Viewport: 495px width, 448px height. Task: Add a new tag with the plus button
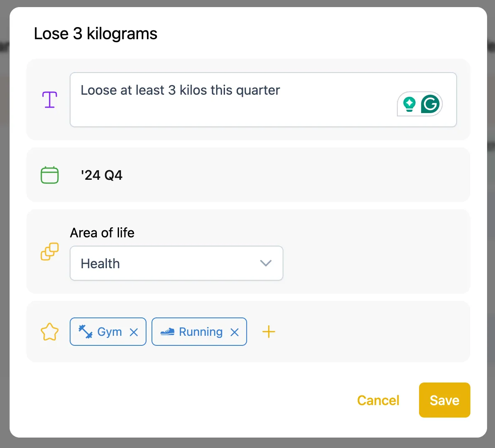point(268,332)
